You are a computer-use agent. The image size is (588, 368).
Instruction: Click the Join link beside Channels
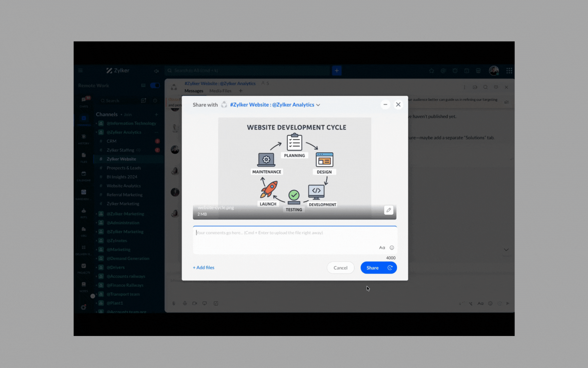pos(128,115)
